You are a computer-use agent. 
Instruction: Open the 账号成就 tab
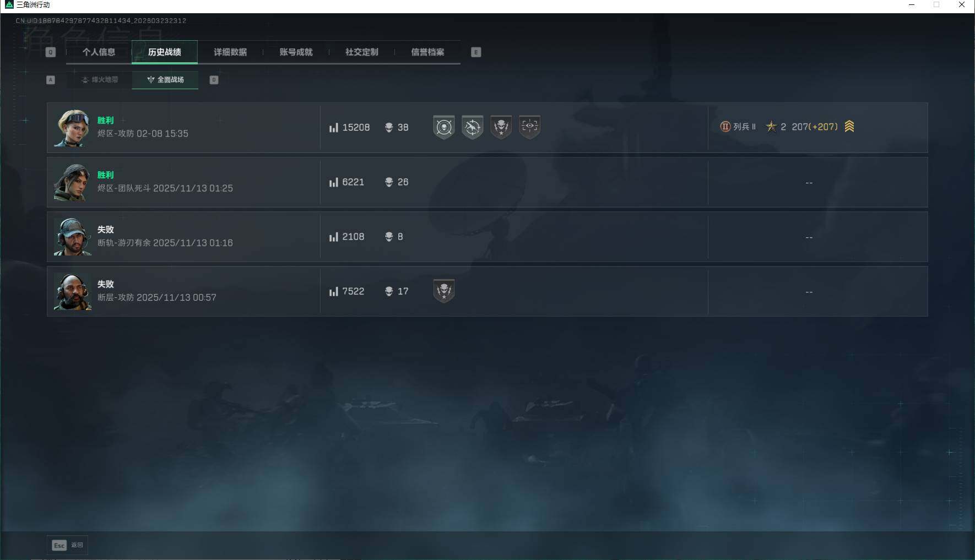296,52
